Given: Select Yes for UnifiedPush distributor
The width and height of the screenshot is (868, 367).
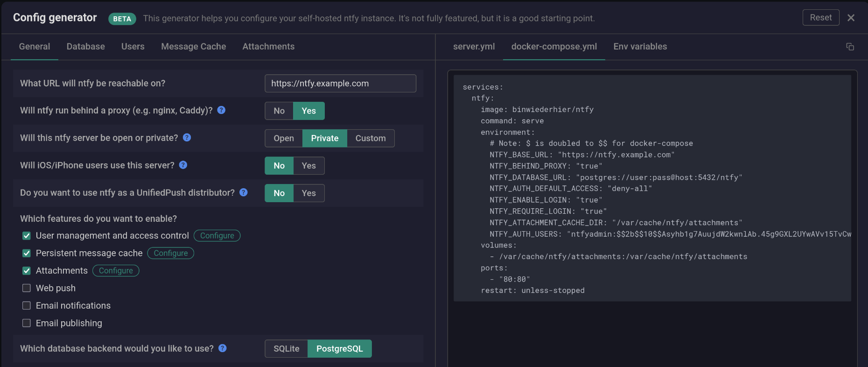Looking at the screenshot, I should (309, 193).
